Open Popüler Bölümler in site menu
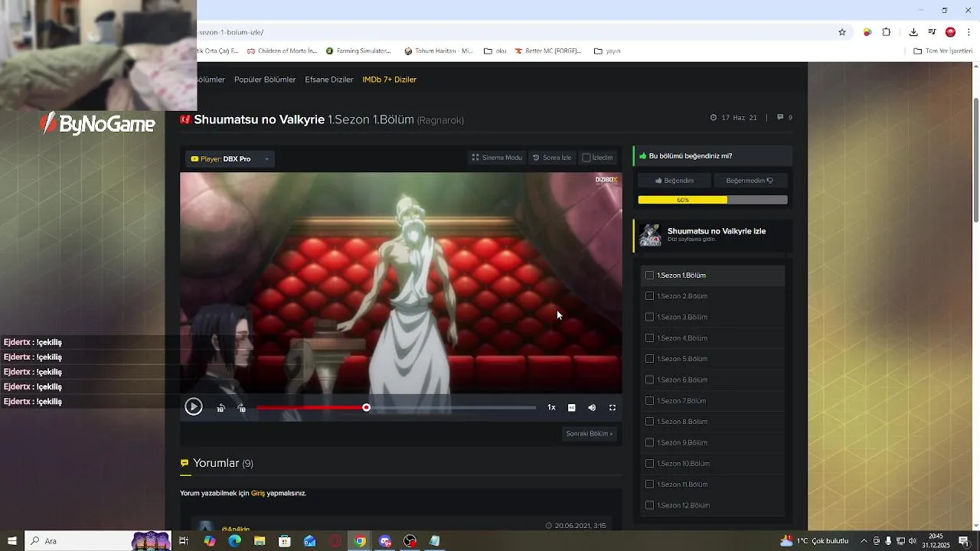 coord(265,80)
